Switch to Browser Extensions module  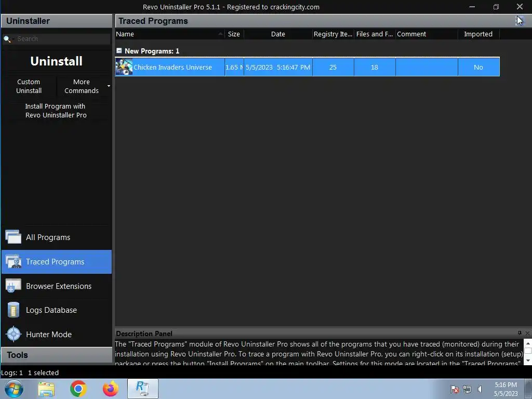(56, 286)
